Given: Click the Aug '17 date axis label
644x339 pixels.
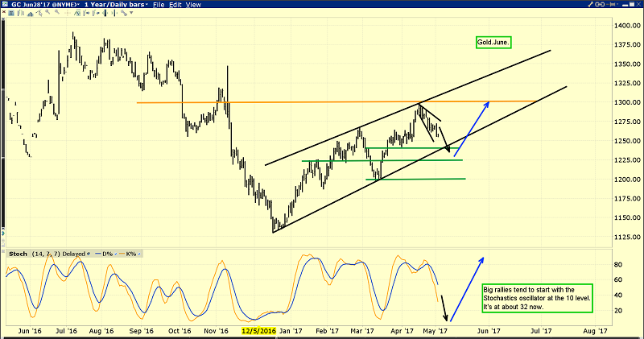Looking at the screenshot, I should click(x=595, y=331).
